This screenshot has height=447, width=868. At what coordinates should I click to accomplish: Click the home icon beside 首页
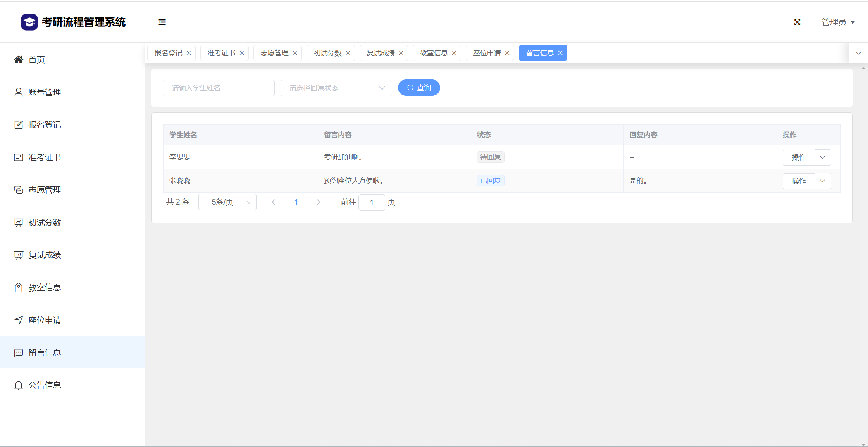[19, 59]
